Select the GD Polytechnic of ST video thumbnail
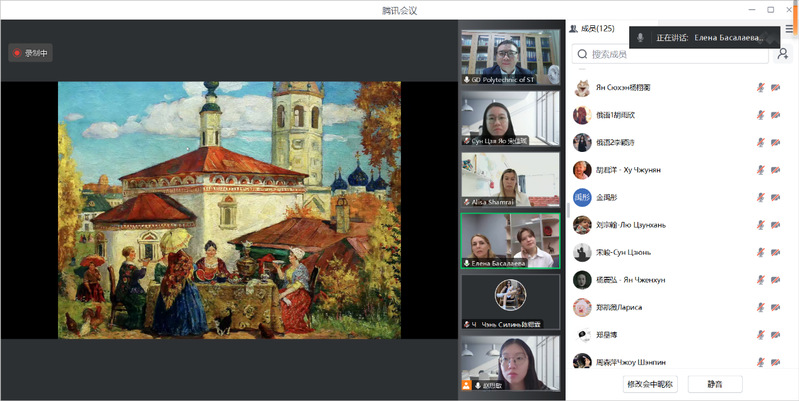This screenshot has width=799, height=401. click(x=510, y=57)
